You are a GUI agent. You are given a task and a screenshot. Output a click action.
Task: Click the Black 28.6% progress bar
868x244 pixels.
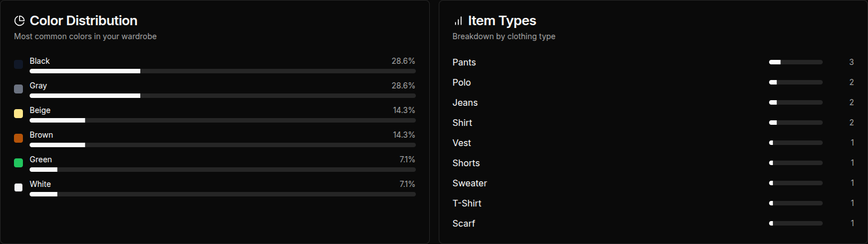coord(222,71)
